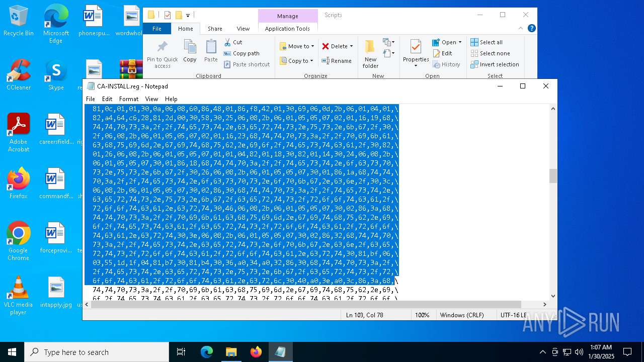
Task: Open the volume control in system tray
Action: pos(579,352)
